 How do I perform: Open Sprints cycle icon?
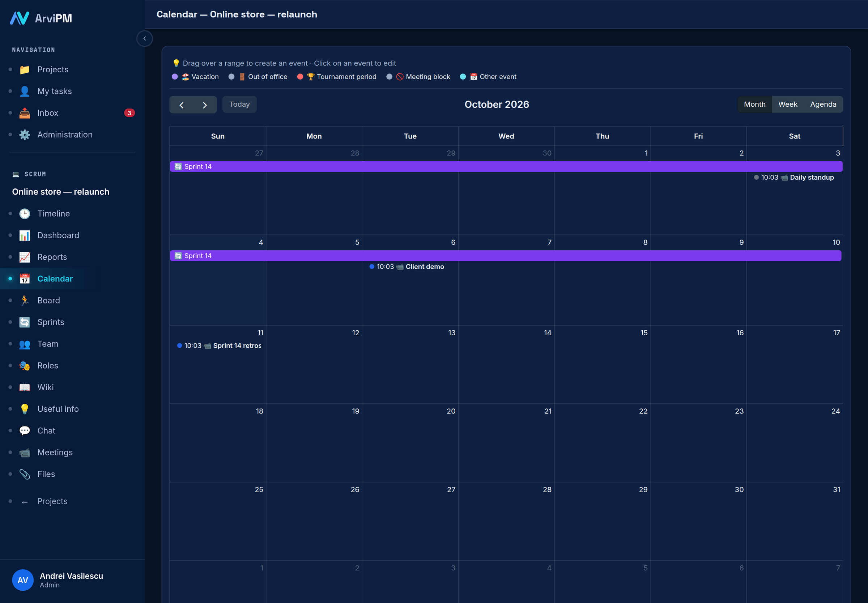[x=25, y=322]
